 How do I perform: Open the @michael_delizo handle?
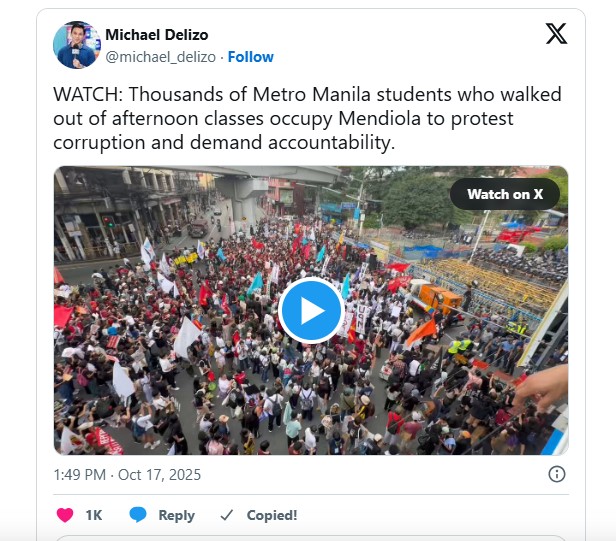pos(160,57)
